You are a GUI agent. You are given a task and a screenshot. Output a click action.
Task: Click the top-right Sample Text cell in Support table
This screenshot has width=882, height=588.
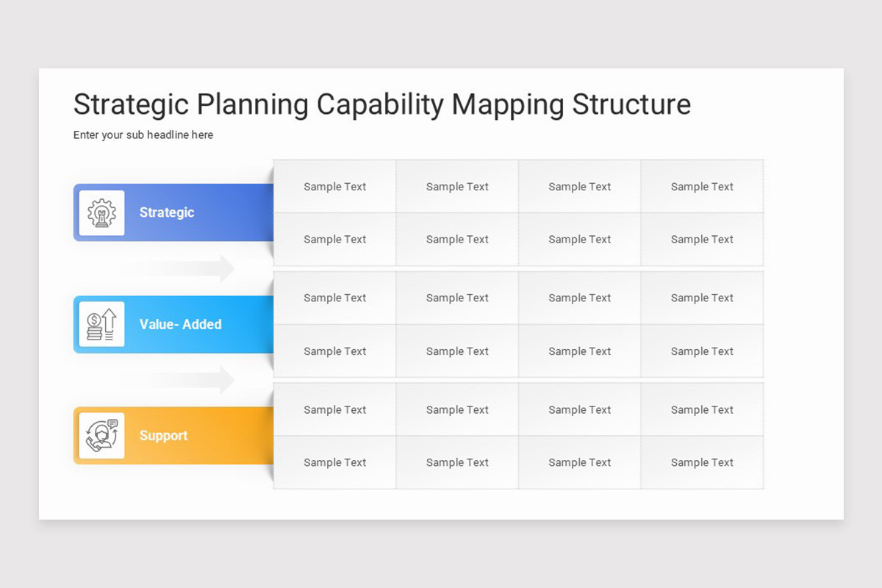(702, 409)
